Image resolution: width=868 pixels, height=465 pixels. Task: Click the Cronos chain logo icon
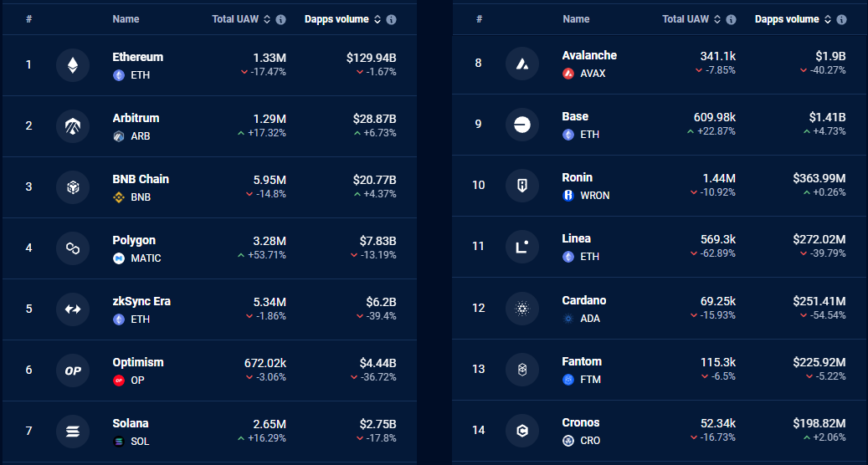pyautogui.click(x=522, y=431)
